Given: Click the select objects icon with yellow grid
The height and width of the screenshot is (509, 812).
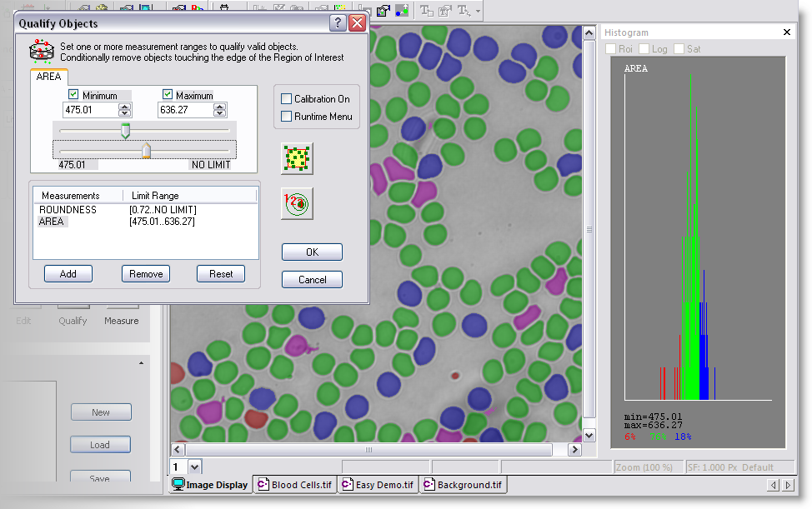Looking at the screenshot, I should 298,158.
